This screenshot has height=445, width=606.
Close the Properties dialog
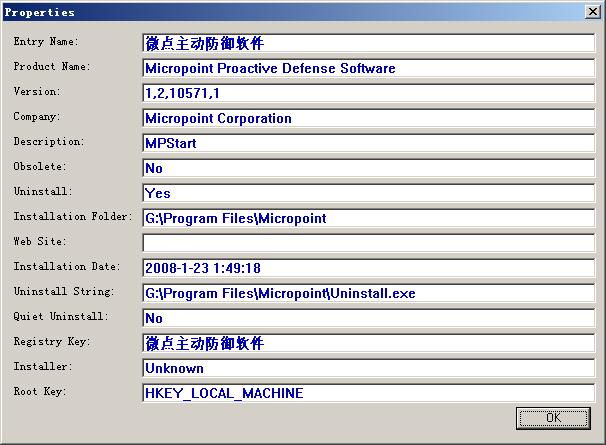click(592, 12)
